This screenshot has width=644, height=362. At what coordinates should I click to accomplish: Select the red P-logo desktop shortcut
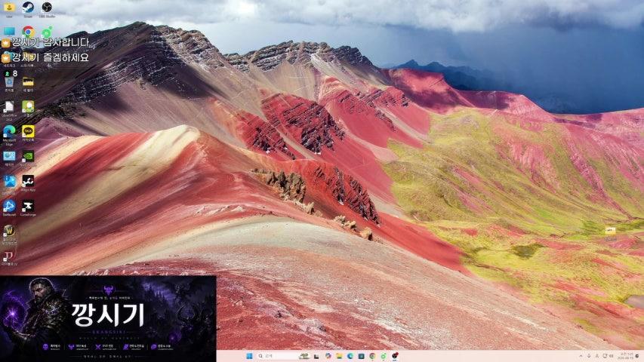8,256
